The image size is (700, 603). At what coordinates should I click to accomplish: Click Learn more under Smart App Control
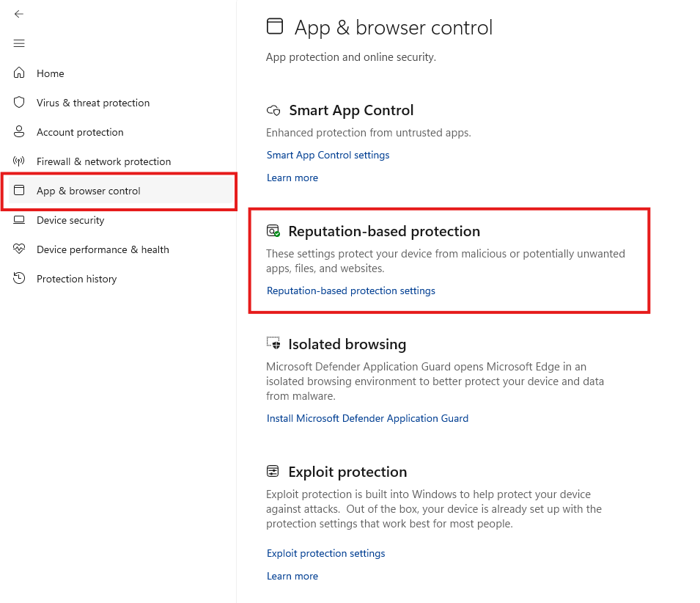pos(292,178)
